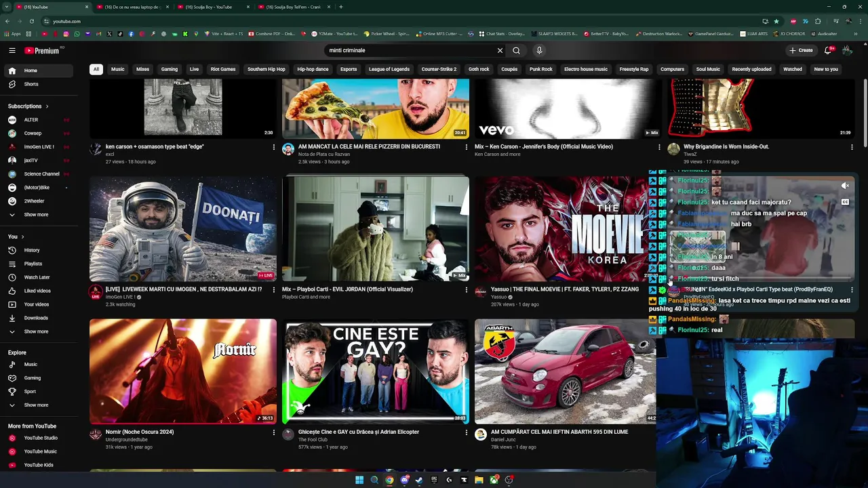Image resolution: width=868 pixels, height=488 pixels.
Task: Open Undergroundtube channel link
Action: tap(127, 440)
